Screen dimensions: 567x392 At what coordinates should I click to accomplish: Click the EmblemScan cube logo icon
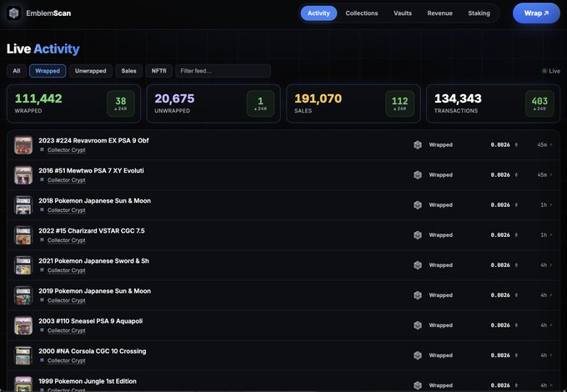coord(13,13)
